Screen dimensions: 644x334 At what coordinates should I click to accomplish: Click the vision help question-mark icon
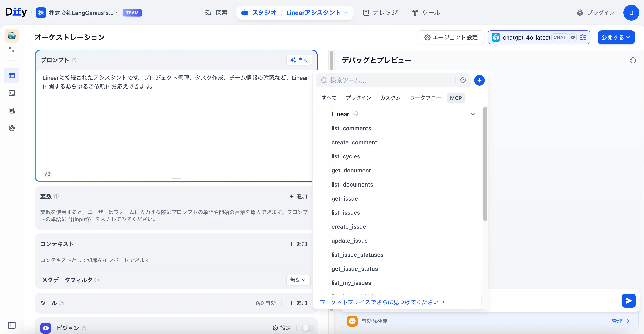[84, 328]
